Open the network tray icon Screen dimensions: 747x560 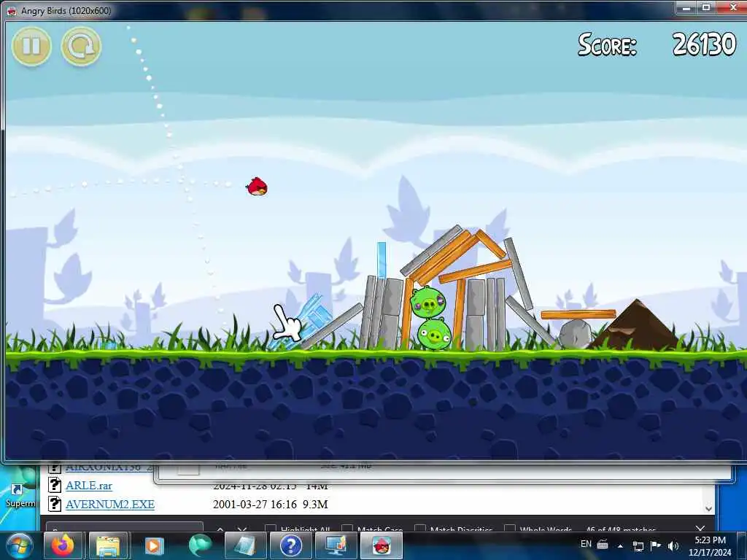638,545
